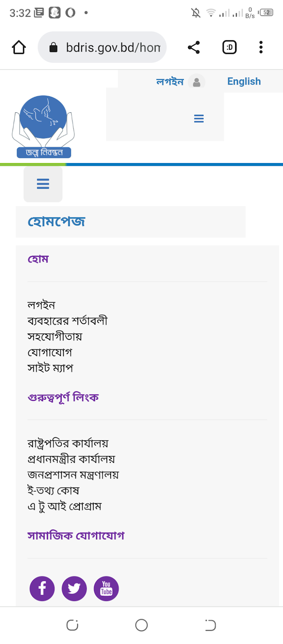
Task: Focus the bdris.gov.bd address bar
Action: [102, 47]
